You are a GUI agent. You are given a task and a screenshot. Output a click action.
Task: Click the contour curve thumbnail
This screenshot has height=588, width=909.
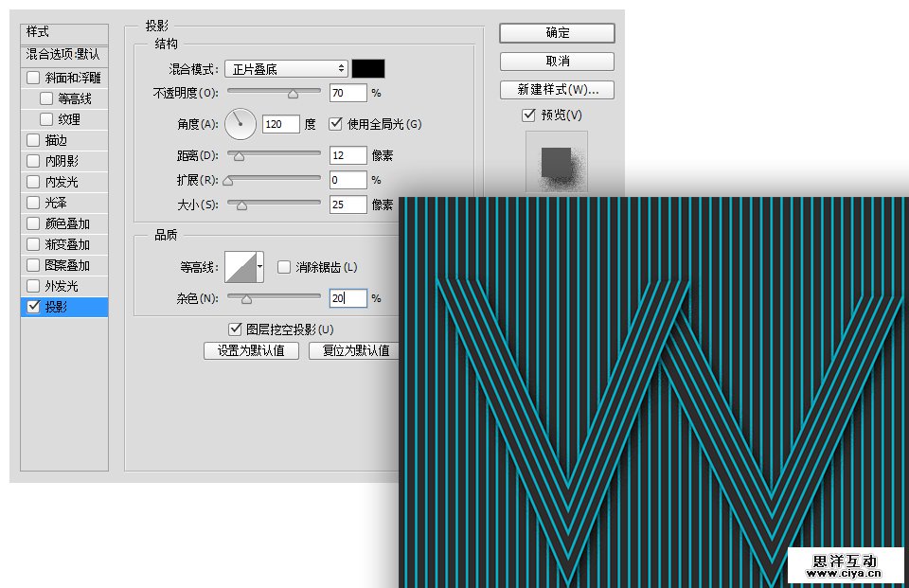click(x=241, y=267)
